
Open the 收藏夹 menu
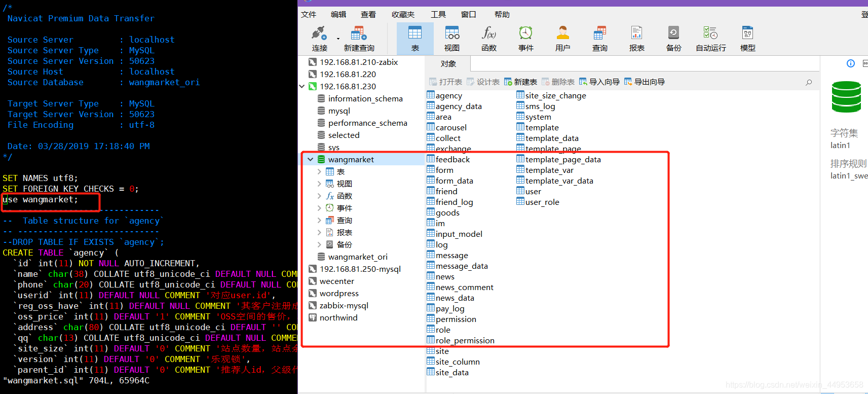pos(403,15)
